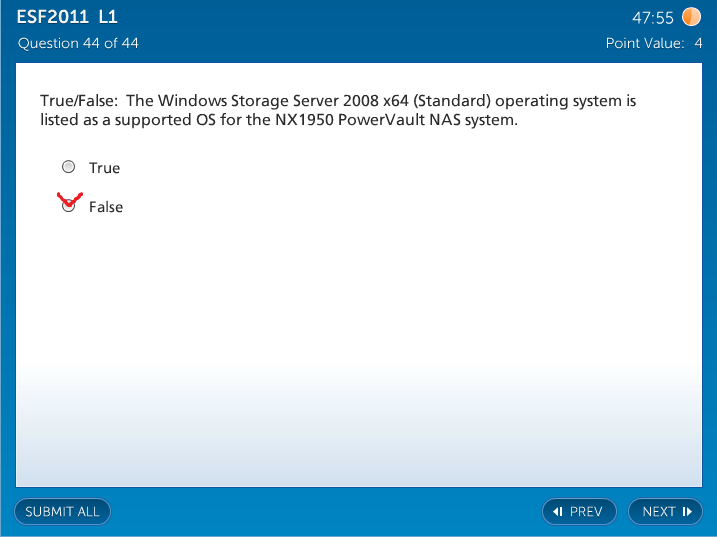Go back with the PREV button
717x537 pixels.
(x=578, y=512)
